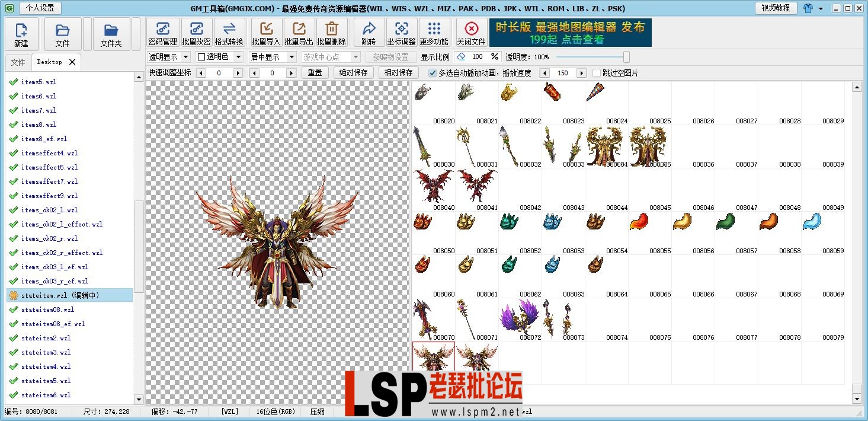The width and height of the screenshot is (868, 421).
Task: Open 更多功能 more functions grid
Action: (x=434, y=33)
